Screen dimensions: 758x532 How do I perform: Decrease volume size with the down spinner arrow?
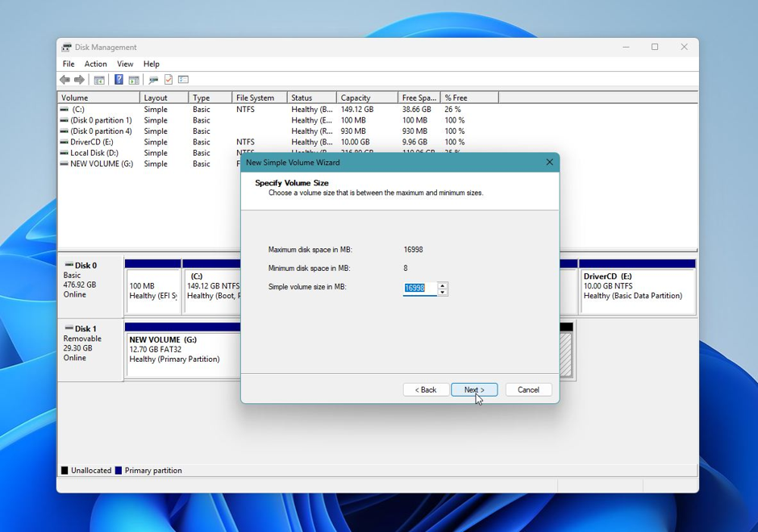[443, 292]
